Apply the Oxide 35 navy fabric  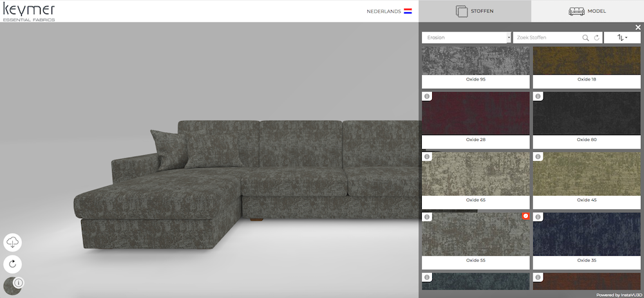(587, 235)
